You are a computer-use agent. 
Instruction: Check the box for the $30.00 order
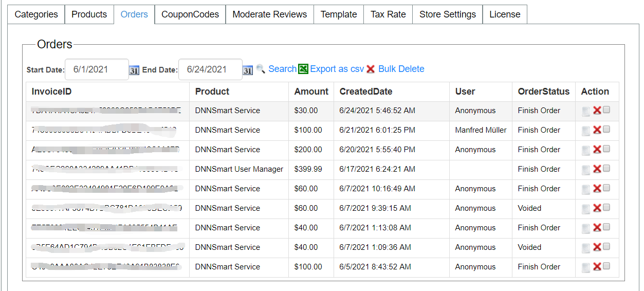pyautogui.click(x=606, y=110)
